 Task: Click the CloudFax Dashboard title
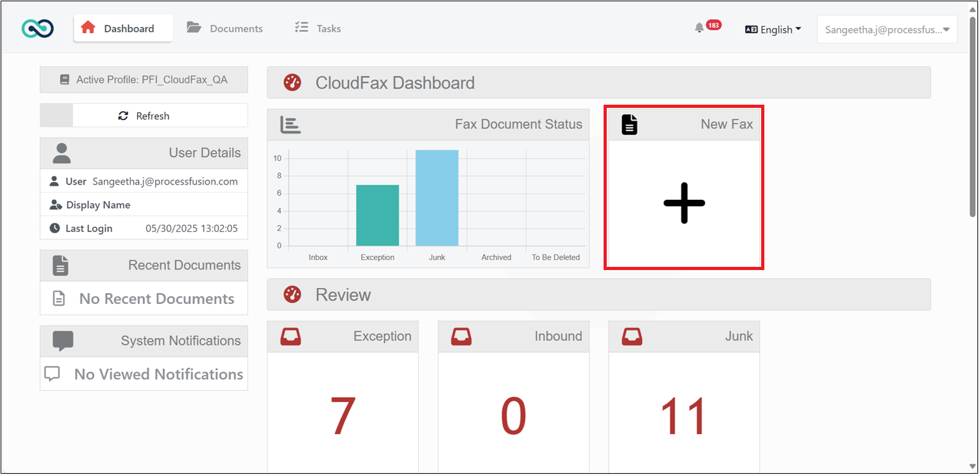(x=395, y=83)
